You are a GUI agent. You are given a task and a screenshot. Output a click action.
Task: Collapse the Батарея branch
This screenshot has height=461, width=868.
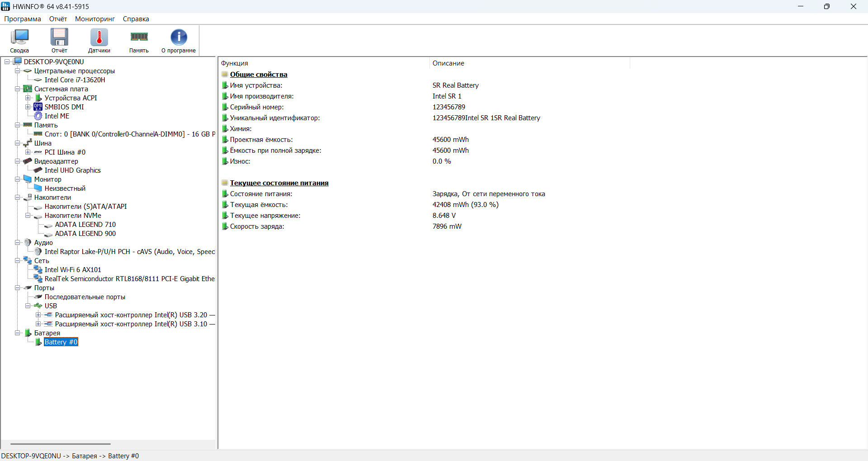click(x=17, y=333)
